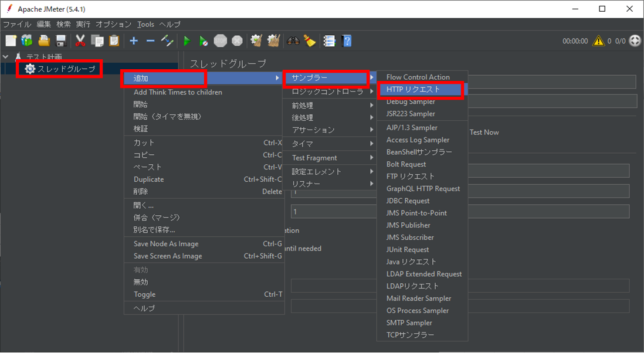Open the binoculars Search icon
644x356 pixels.
(293, 40)
